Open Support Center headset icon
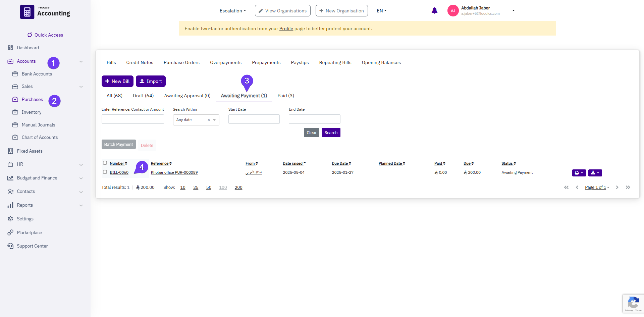The image size is (644, 317). click(x=10, y=246)
